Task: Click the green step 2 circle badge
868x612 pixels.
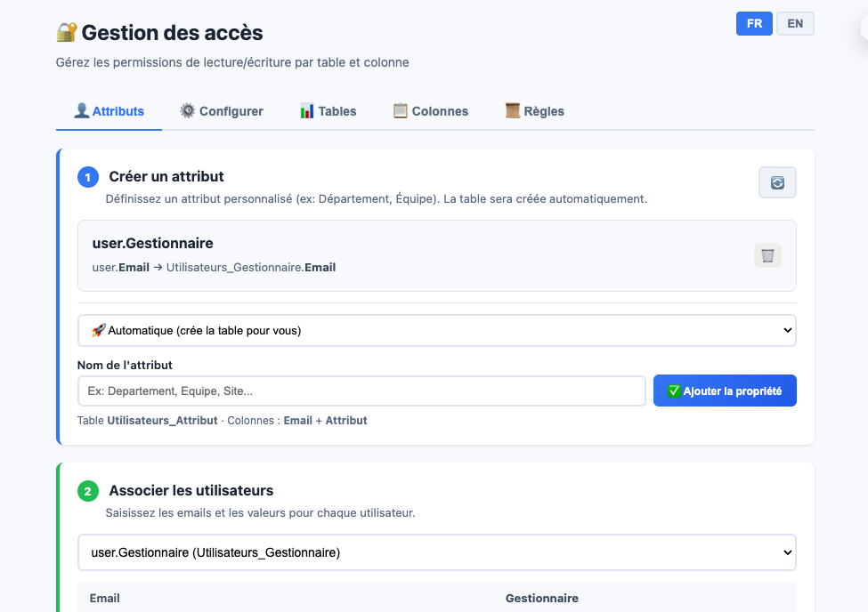Action: pyautogui.click(x=87, y=491)
